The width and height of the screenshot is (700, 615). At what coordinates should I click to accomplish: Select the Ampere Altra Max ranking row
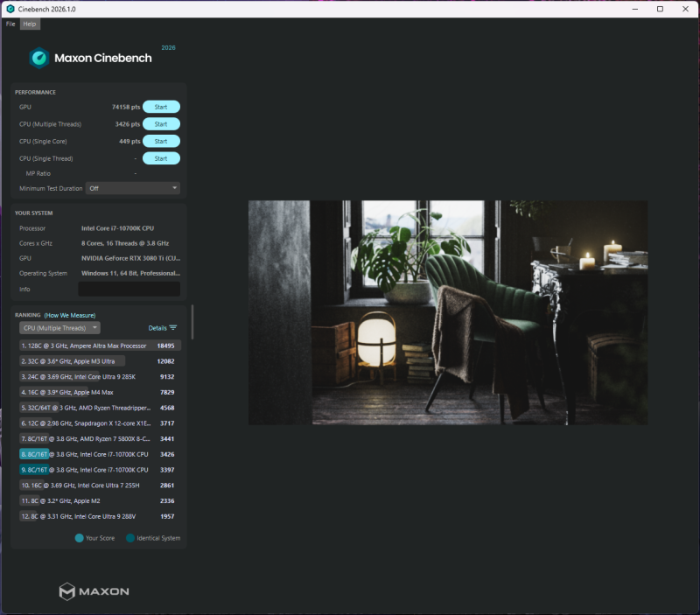coord(100,346)
